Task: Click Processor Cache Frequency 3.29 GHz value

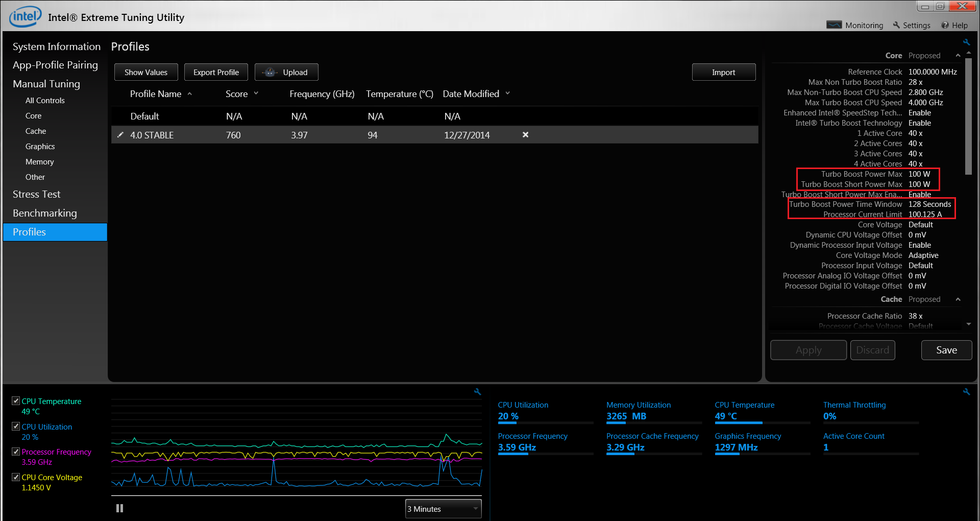Action: point(625,447)
